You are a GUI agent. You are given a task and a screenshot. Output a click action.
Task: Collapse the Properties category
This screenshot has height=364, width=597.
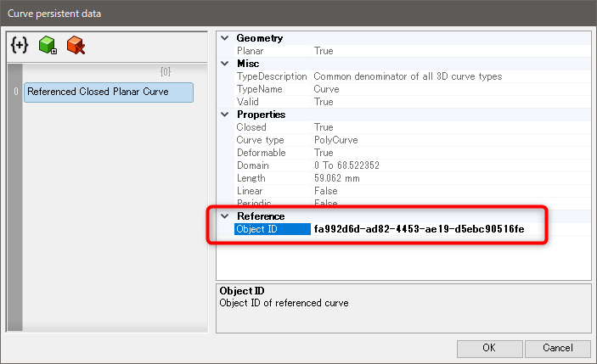point(225,115)
